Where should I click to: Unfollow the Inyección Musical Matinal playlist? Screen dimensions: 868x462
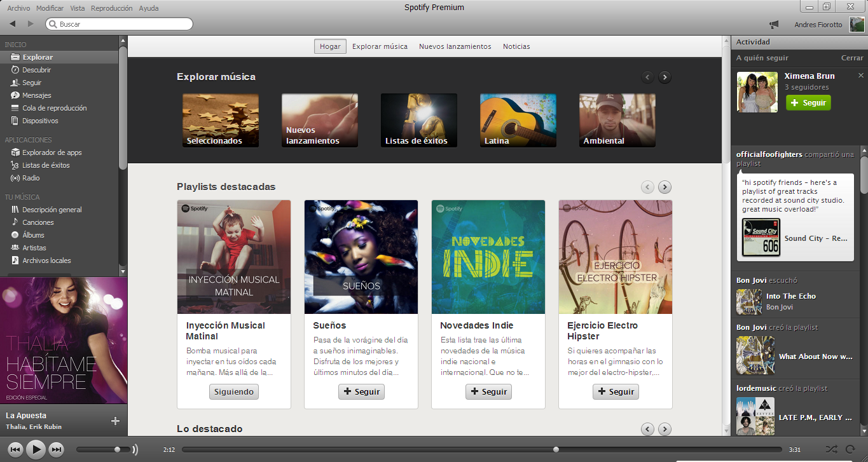pyautogui.click(x=234, y=392)
